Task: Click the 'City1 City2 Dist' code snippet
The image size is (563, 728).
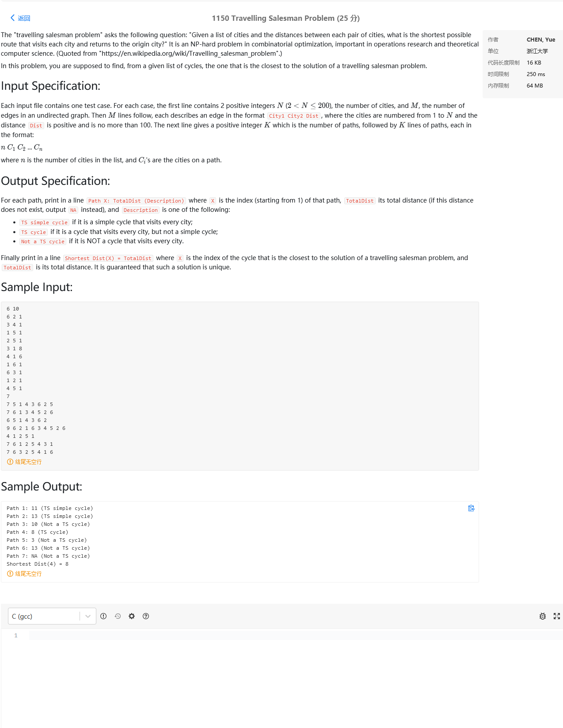Action: pos(294,116)
